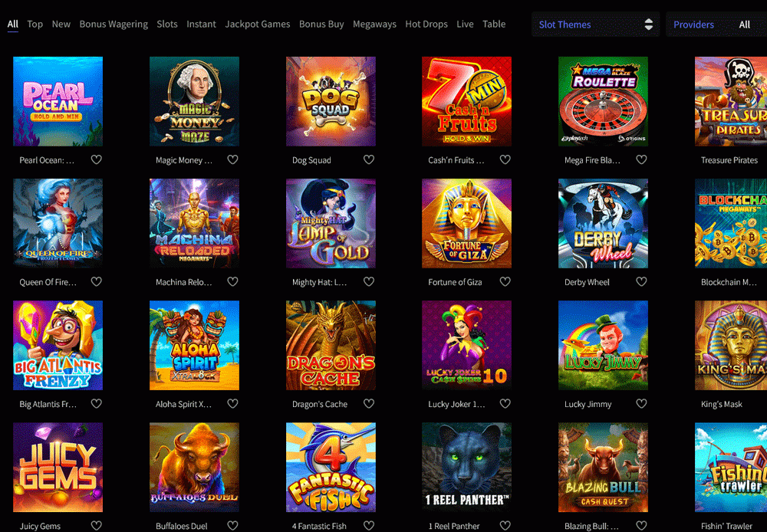Click heart icon next to Derby Wheel
Viewport: 767px width, 532px height.
point(641,281)
